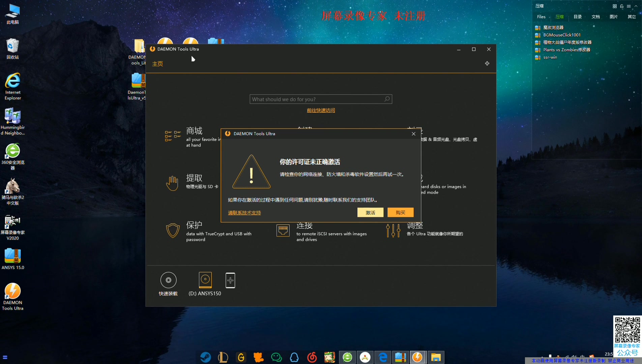Image resolution: width=642 pixels, height=364 pixels.
Task: Click the 提取 heading text
Action: 194,178
